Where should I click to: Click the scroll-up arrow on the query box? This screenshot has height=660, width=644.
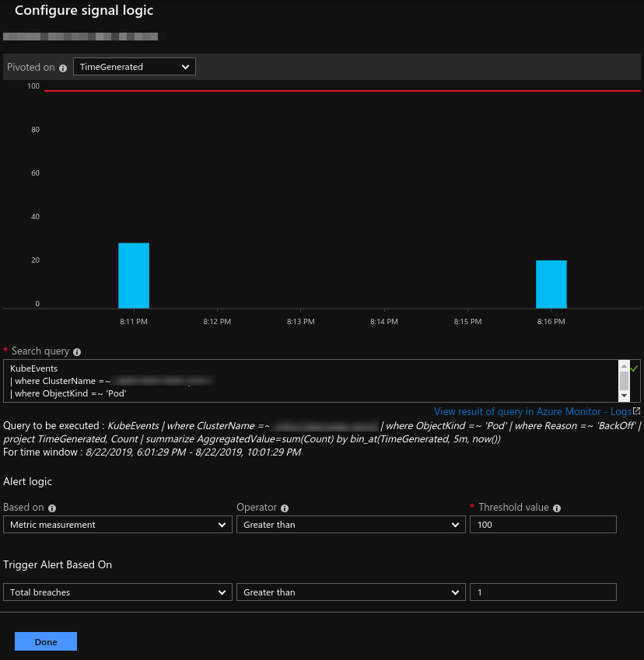click(625, 368)
